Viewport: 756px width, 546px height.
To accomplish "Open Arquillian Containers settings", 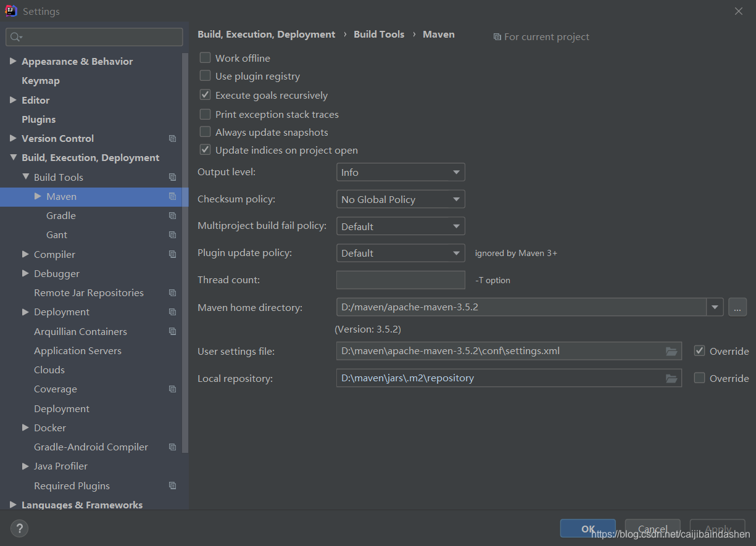I will 80,332.
